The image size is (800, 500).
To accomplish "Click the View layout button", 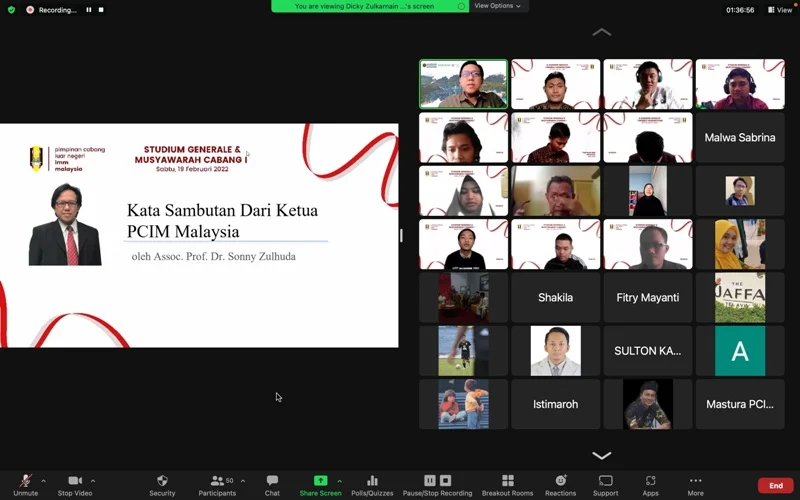I will (780, 10).
